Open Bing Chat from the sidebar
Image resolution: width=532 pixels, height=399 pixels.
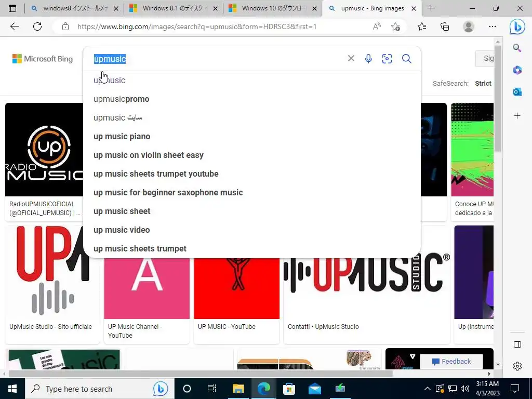pos(517,27)
